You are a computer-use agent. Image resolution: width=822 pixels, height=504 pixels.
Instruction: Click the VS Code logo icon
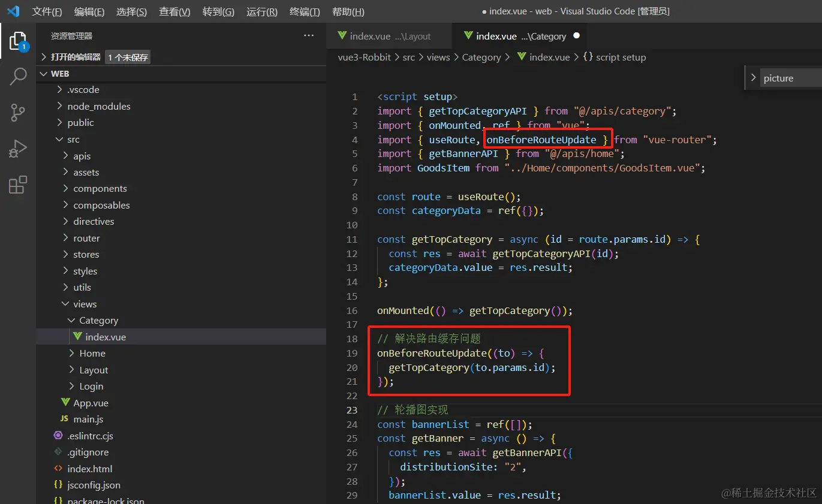(13, 11)
